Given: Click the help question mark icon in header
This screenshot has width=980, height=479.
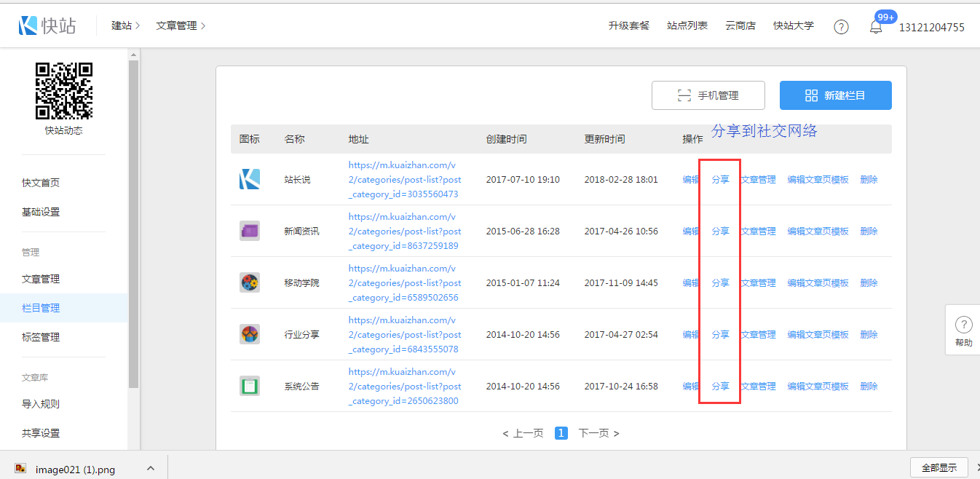Looking at the screenshot, I should 841,27.
